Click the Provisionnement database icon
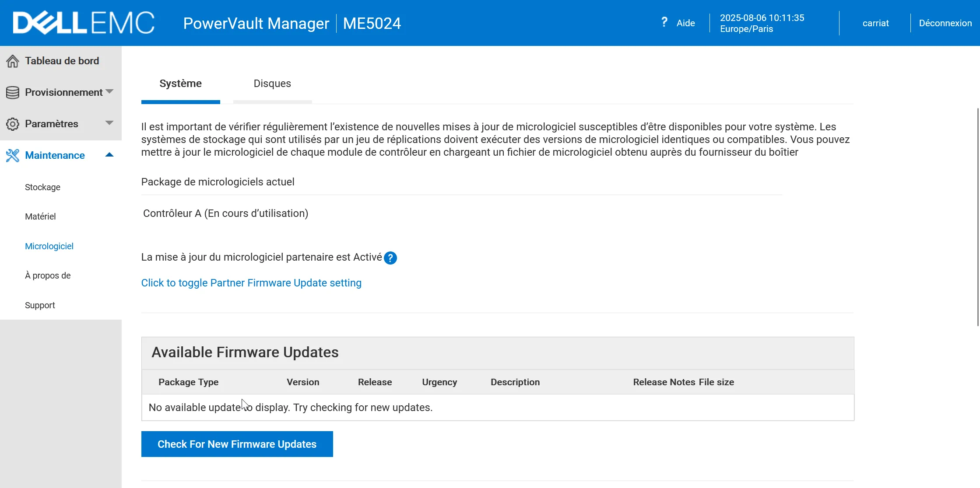Screen dimensions: 980x488 pyautogui.click(x=13, y=93)
